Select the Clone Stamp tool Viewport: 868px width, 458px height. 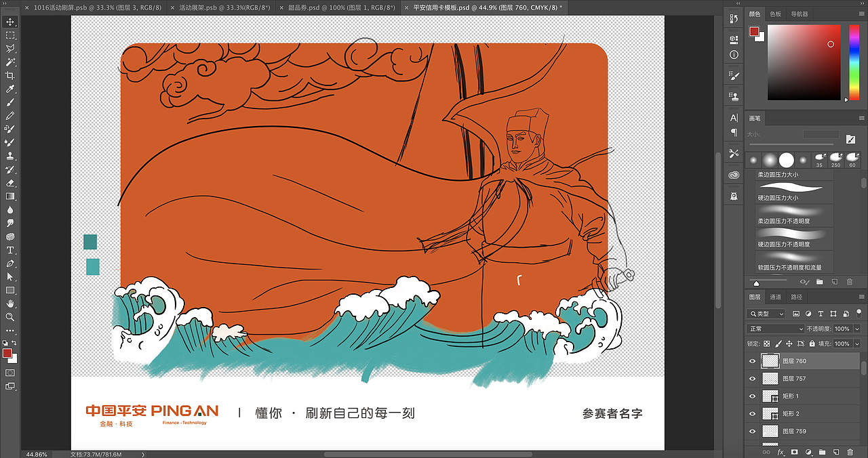(x=10, y=156)
